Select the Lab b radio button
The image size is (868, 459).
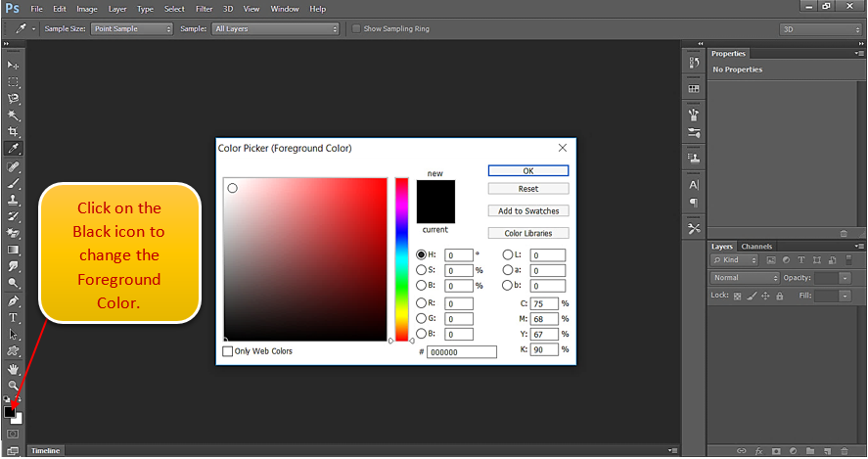[508, 285]
